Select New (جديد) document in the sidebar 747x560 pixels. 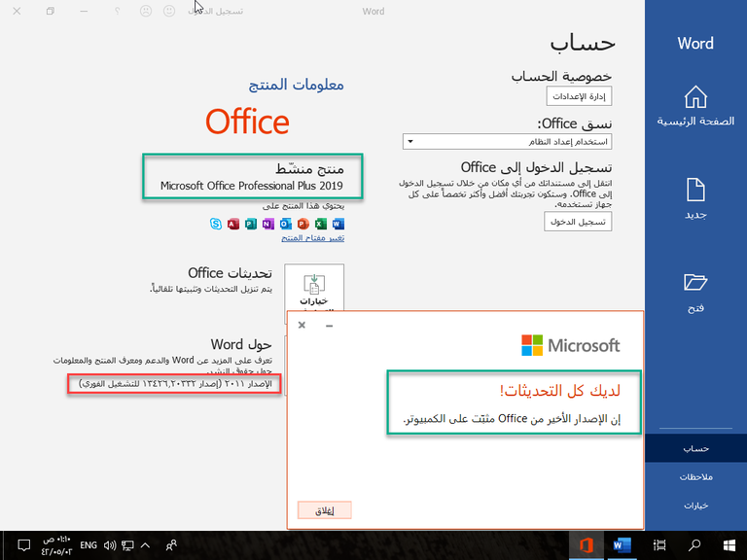coord(695,198)
